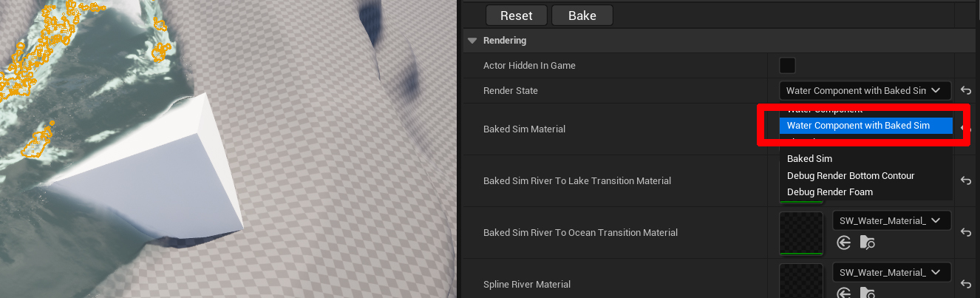Reset Baked Sim River To Lake Transition Material
Image resolution: width=980 pixels, height=298 pixels.
[x=965, y=180]
